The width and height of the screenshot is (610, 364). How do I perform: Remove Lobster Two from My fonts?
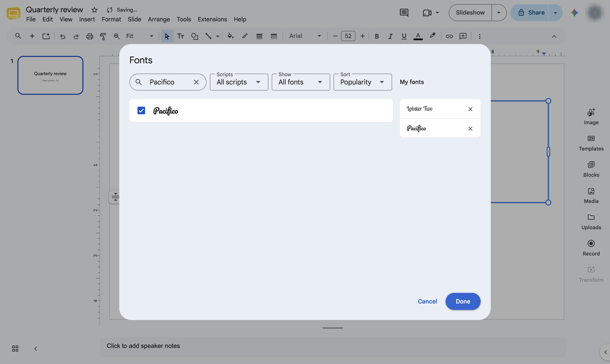click(x=470, y=109)
